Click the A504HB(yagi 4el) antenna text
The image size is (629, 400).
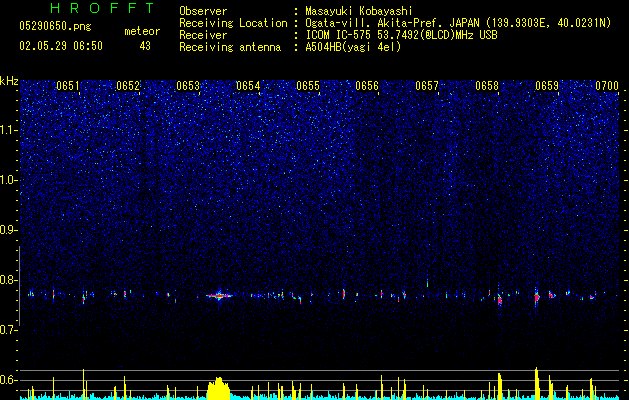point(353,47)
